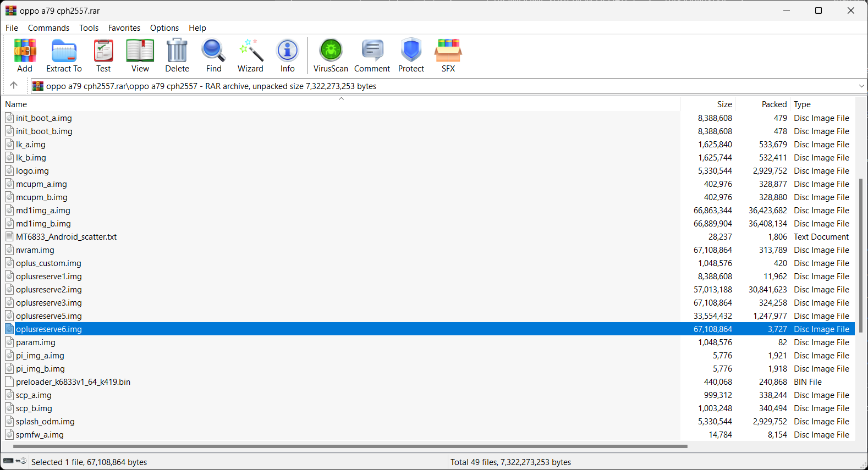Click the preloader_k6833v1_64_k419.bin file icon
This screenshot has height=470, width=868.
[x=9, y=381]
